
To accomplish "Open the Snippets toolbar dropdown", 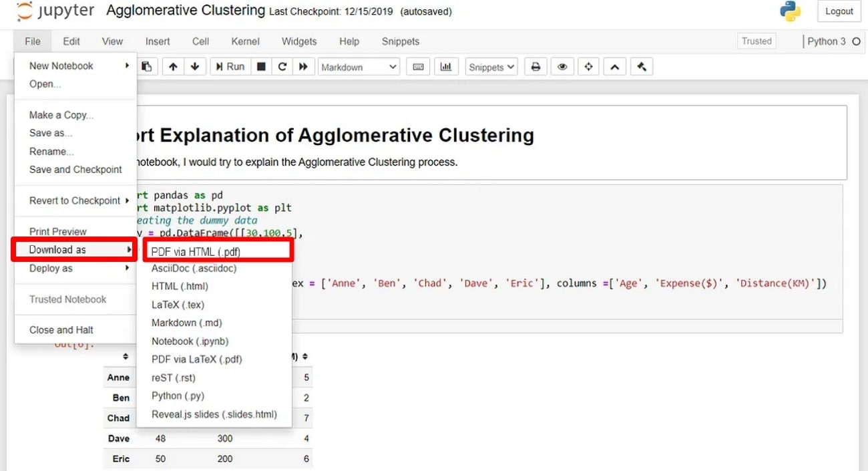I will (x=491, y=67).
